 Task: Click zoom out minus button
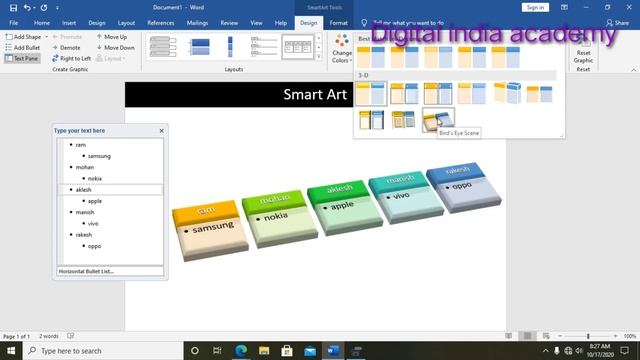point(560,336)
